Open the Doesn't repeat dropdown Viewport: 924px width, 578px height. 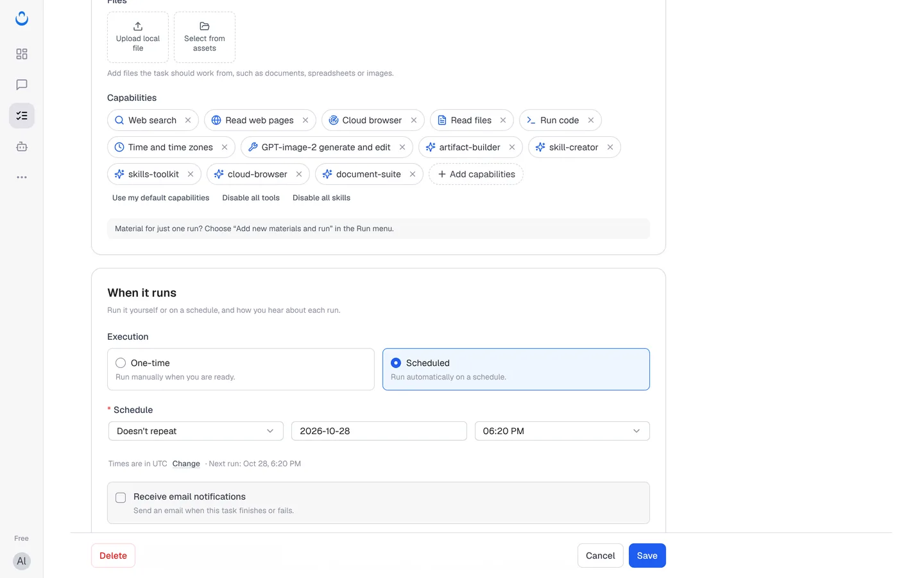196,431
